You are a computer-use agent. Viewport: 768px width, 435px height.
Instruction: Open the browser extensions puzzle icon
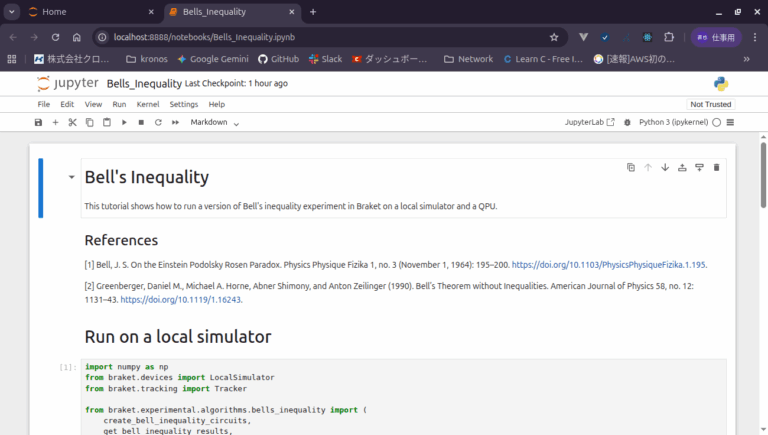click(669, 37)
